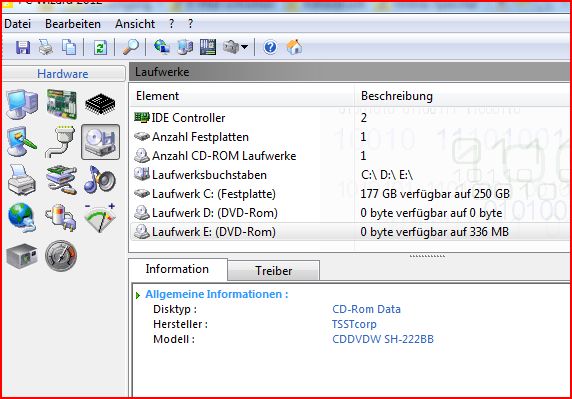Select the Laufwerk E: (DVD-Rom) row
The image size is (572, 399).
[x=350, y=232]
